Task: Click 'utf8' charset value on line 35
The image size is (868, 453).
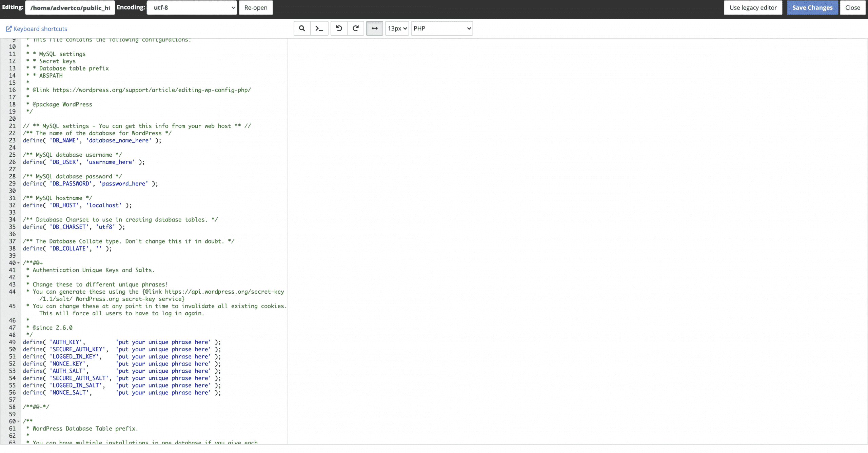Action: point(105,227)
